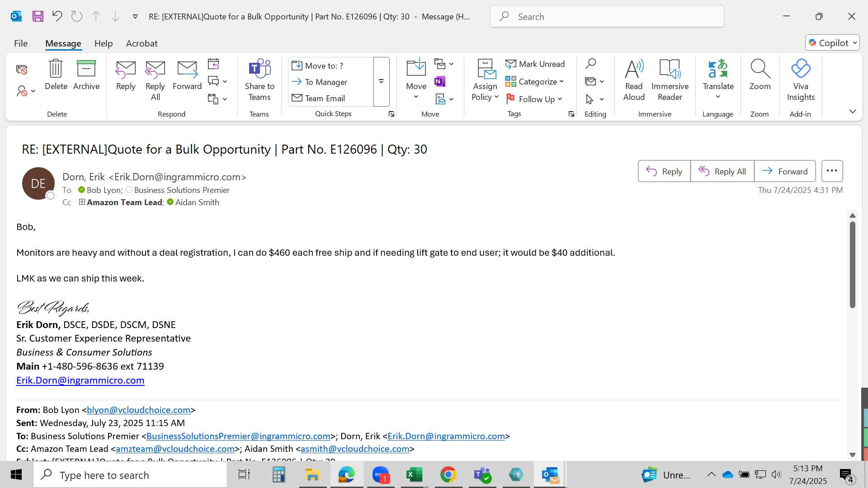Open Translate menu
The height and width of the screenshot is (488, 868).
(x=718, y=80)
